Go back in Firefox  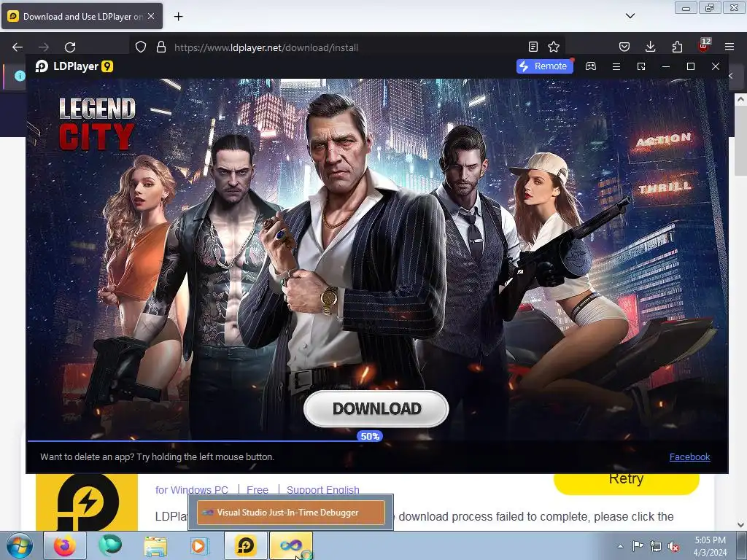(x=18, y=47)
